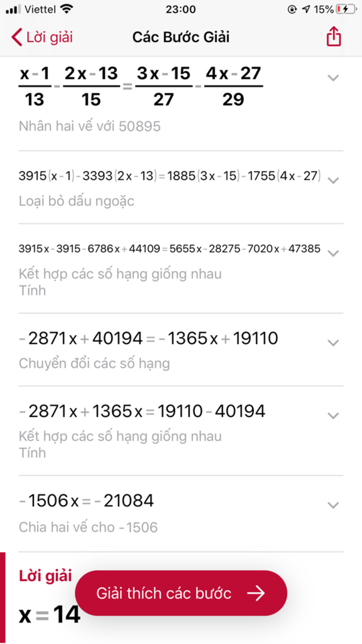Expand the step with 3915x-3915-6786x+44109
The width and height of the screenshot is (362, 644).
333,253
